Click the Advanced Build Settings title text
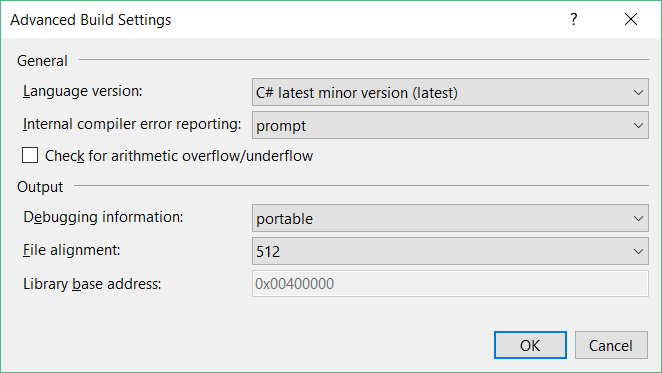Screen dimensions: 662x373 point(91,20)
